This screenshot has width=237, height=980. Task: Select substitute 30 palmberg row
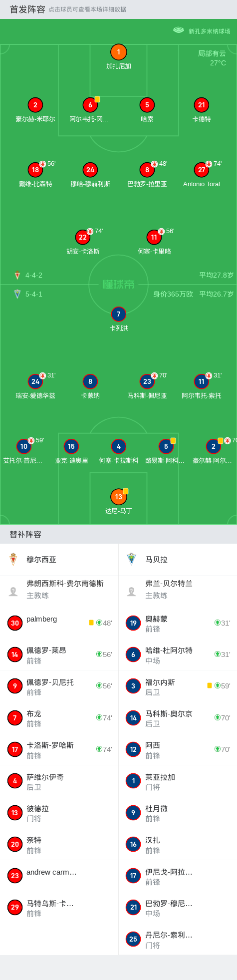click(x=59, y=623)
